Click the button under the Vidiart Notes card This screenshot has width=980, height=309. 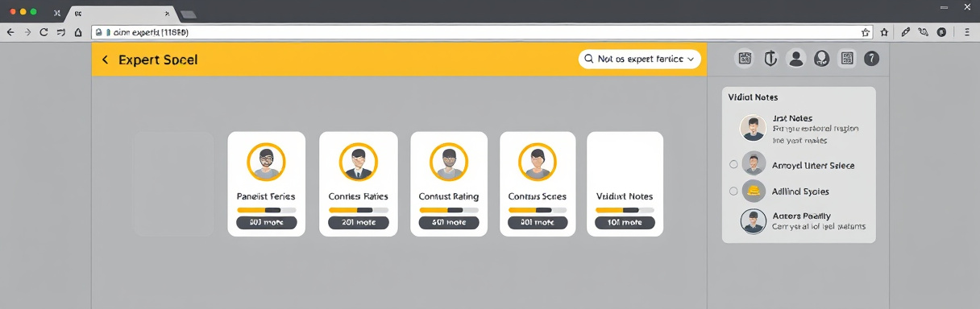pos(625,222)
